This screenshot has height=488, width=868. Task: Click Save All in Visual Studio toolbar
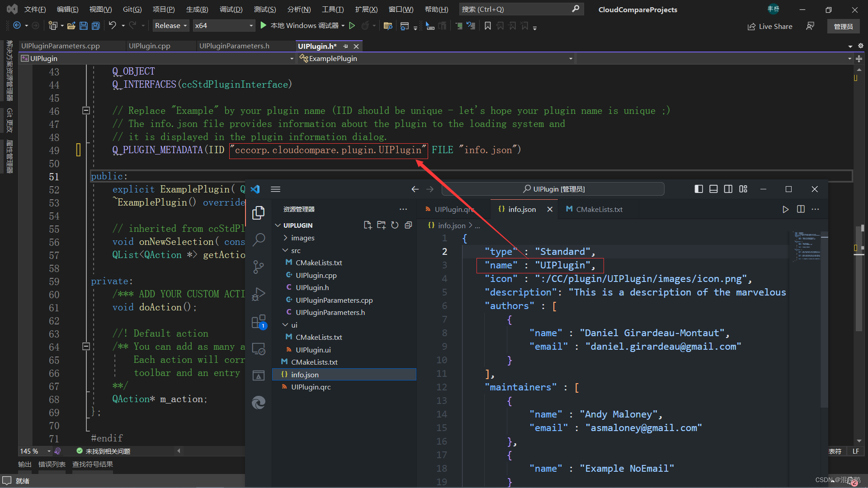(x=95, y=26)
